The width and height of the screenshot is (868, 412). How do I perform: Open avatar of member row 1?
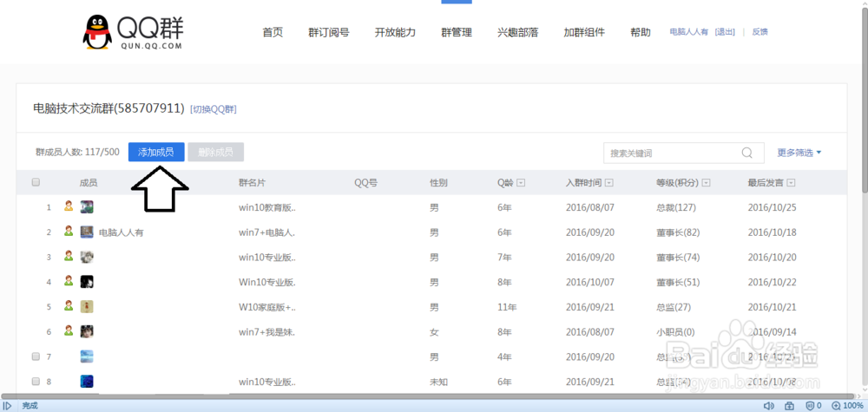[86, 207]
